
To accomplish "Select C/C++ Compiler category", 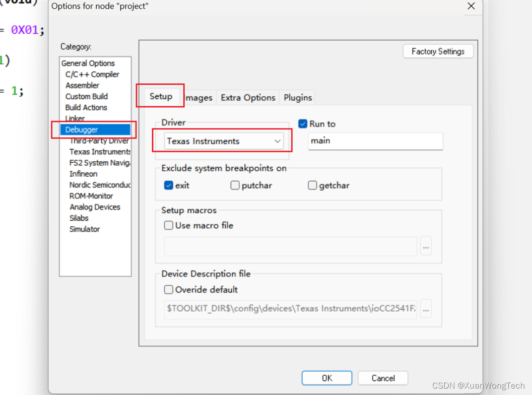I will [92, 74].
